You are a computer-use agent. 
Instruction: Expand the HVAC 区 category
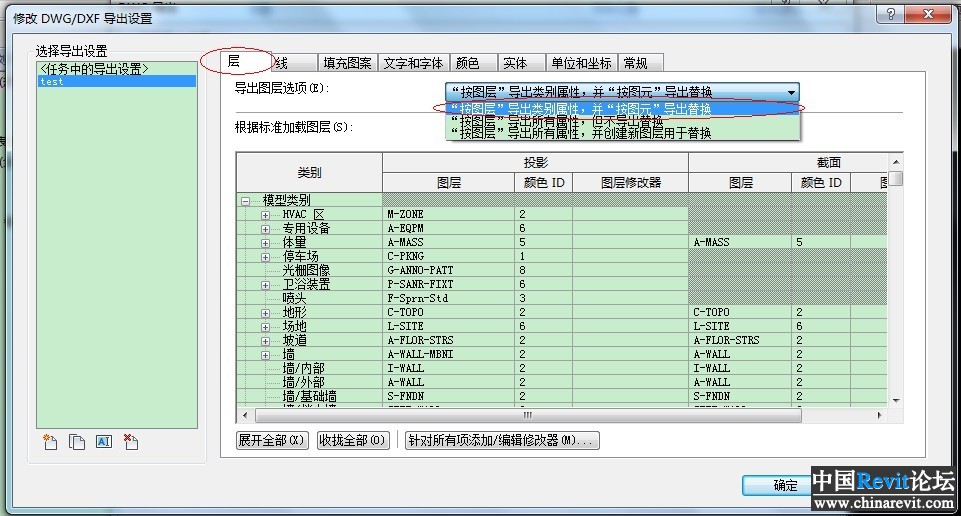265,215
